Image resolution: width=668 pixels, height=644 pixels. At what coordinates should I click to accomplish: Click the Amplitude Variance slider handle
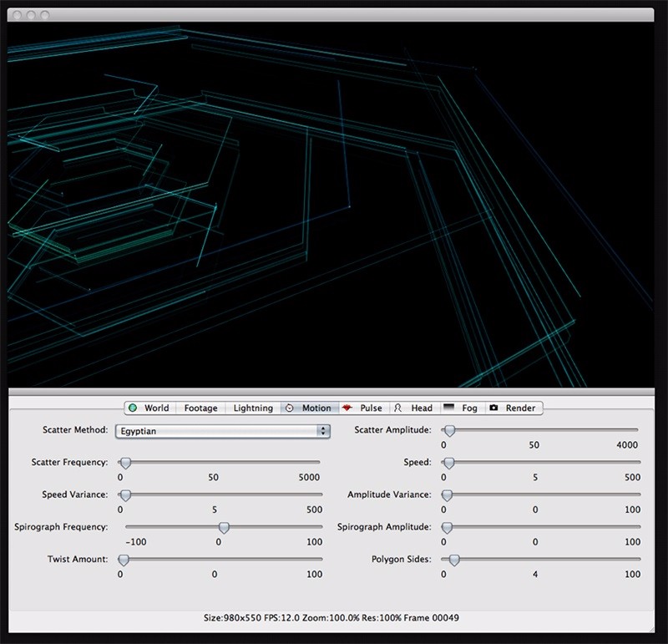tap(448, 495)
